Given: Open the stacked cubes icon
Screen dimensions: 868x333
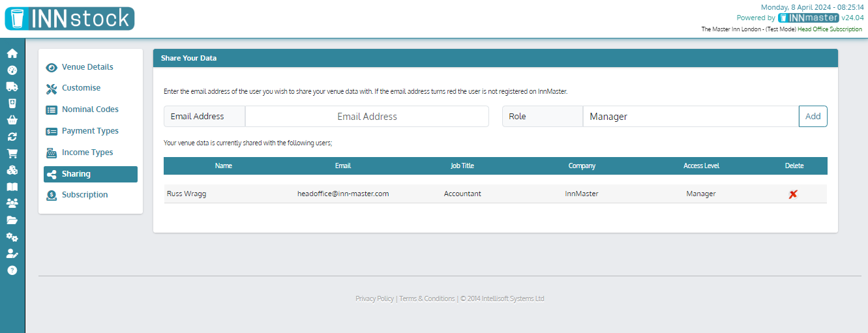Looking at the screenshot, I should [12, 170].
